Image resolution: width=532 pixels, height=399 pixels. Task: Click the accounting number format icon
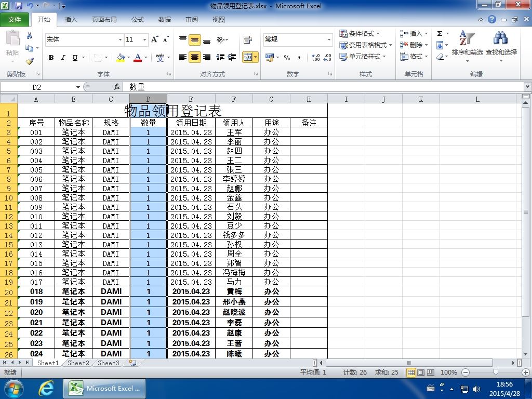tap(270, 57)
